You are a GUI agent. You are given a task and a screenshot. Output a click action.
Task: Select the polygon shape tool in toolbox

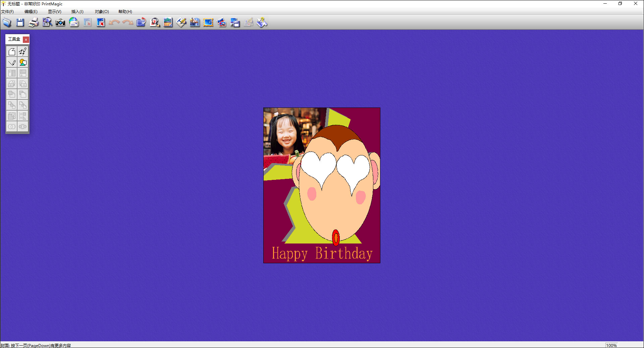coord(12,52)
